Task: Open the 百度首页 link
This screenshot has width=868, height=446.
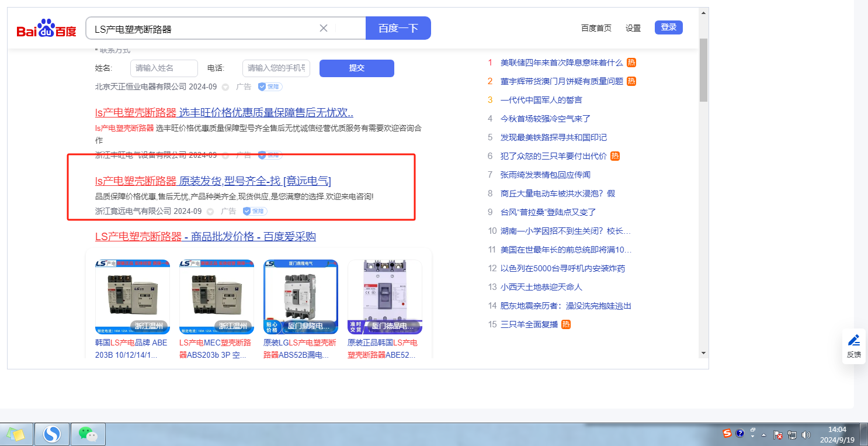Action: coord(596,28)
